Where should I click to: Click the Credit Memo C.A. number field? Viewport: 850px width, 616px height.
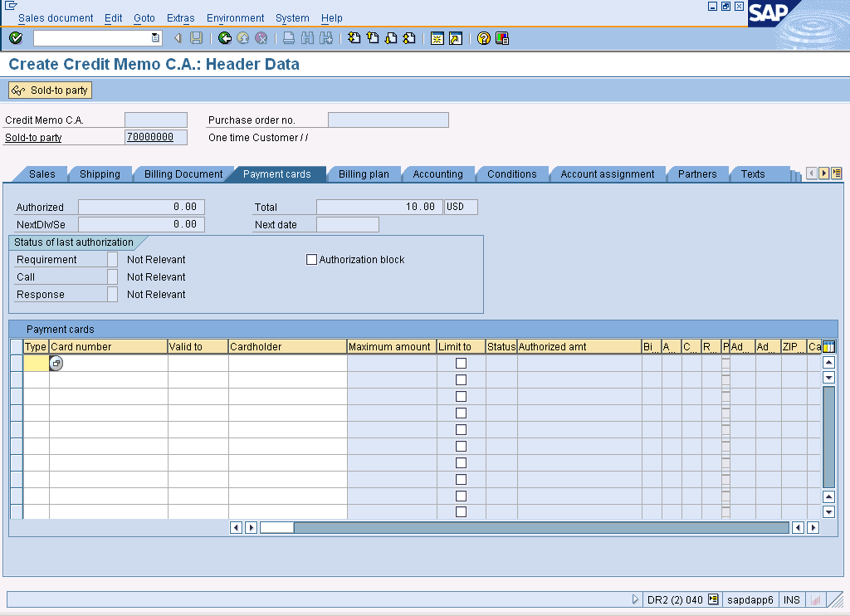click(x=156, y=120)
